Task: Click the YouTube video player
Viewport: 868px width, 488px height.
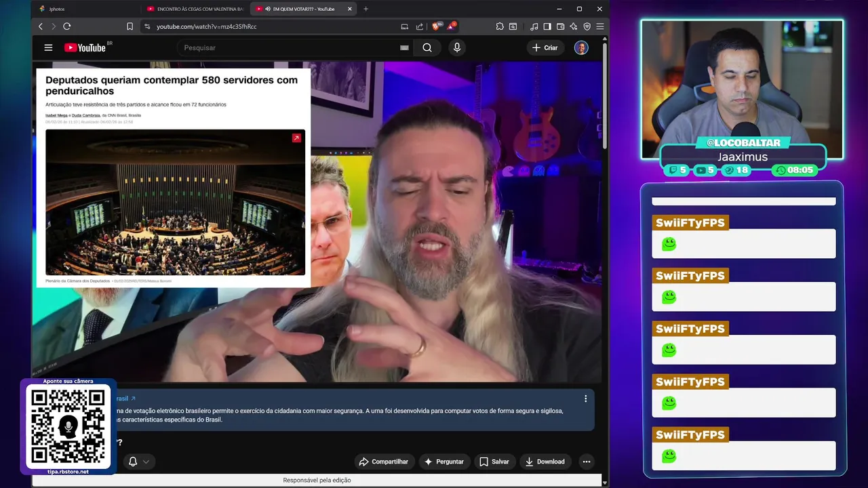Action: click(x=317, y=222)
